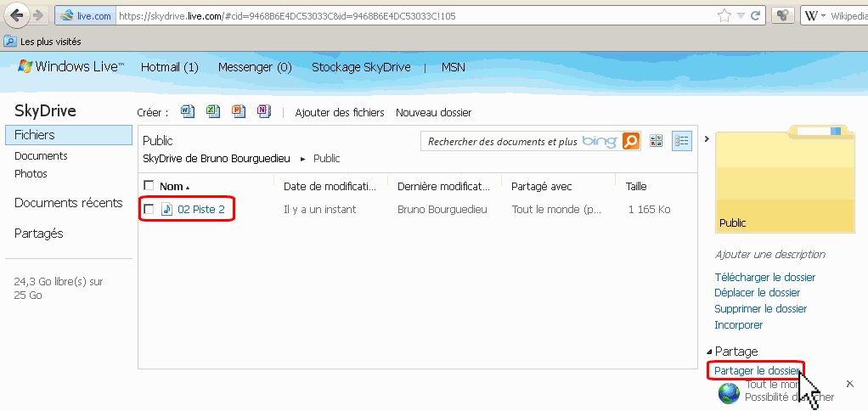Open the 02 Piste 2 file link
868x411 pixels.
[x=201, y=210]
